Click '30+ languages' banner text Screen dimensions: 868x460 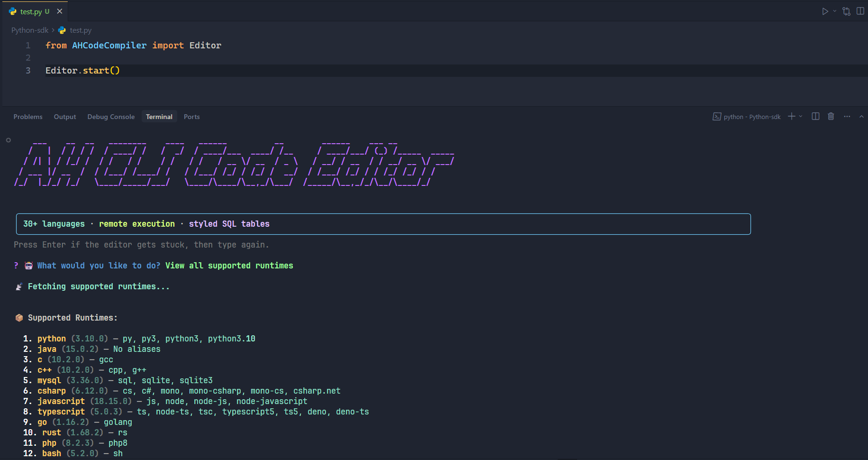click(x=54, y=224)
